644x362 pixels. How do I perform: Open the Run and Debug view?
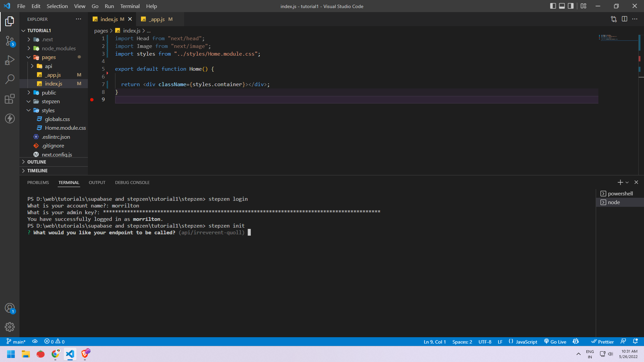[10, 60]
